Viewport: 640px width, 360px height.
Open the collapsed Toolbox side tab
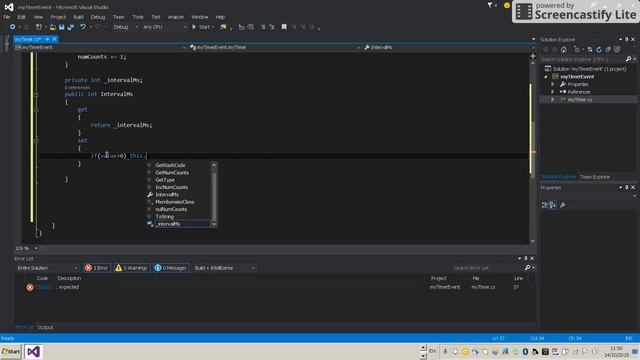coord(7,43)
